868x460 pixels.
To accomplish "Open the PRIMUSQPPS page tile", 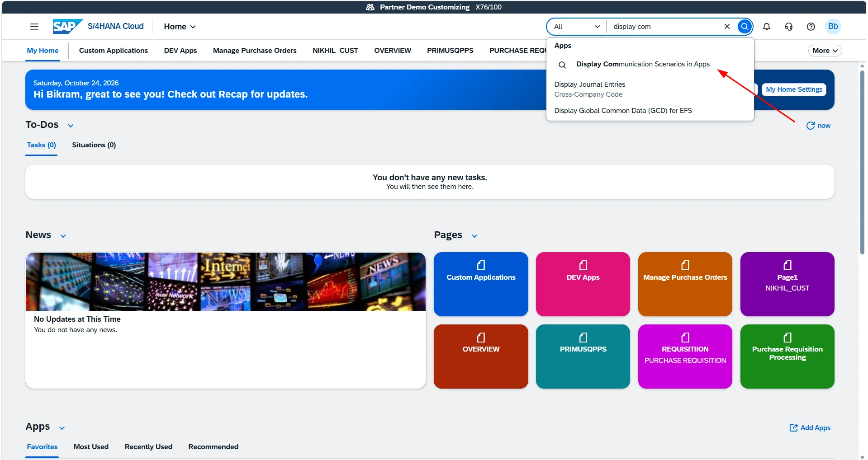I will click(x=583, y=357).
